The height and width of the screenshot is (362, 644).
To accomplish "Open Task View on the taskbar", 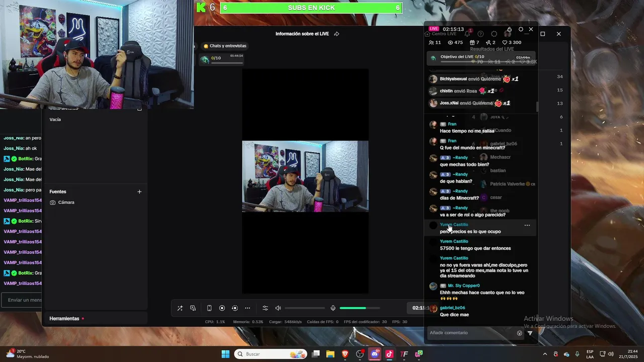I will point(316,354).
